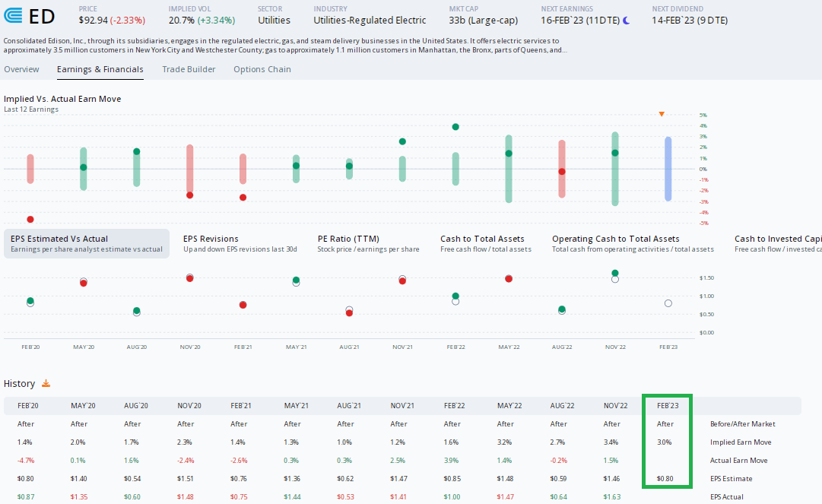Click the 3.9% actual earn move cell
The width and height of the screenshot is (822, 504).
pyautogui.click(x=451, y=461)
